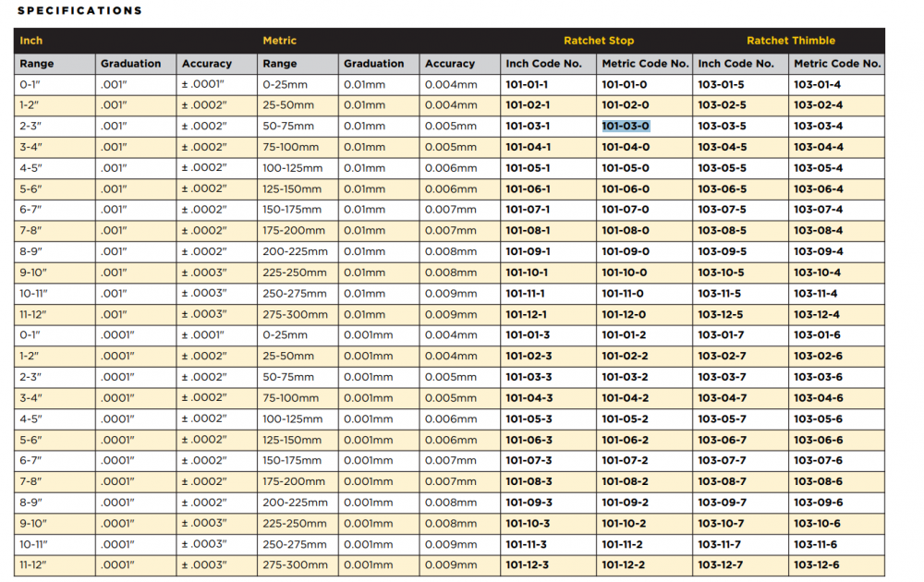Choose code 103-07-4
924x582 pixels.
pos(819,209)
